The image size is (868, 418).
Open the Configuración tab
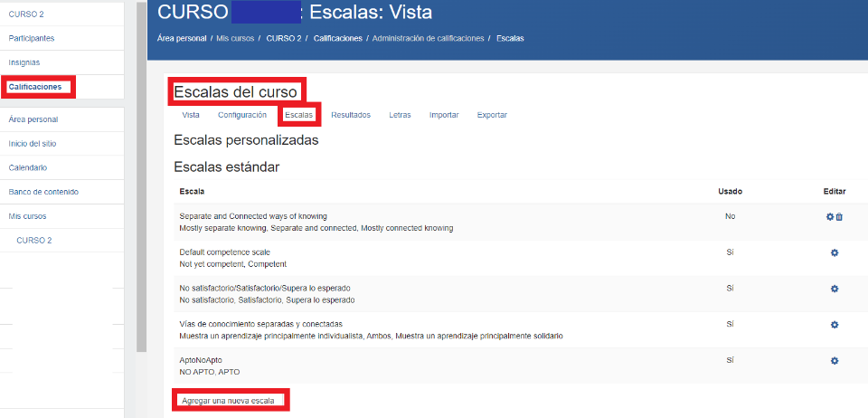pos(242,115)
